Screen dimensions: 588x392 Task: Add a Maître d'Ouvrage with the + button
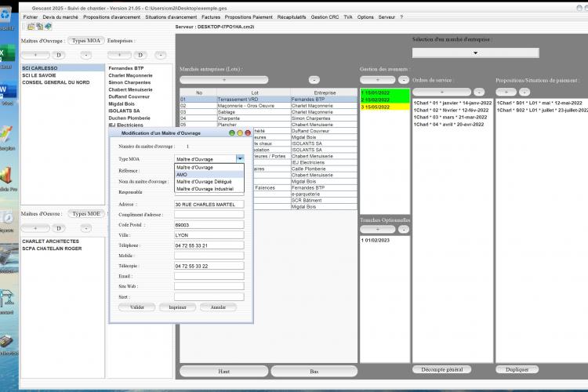point(35,55)
